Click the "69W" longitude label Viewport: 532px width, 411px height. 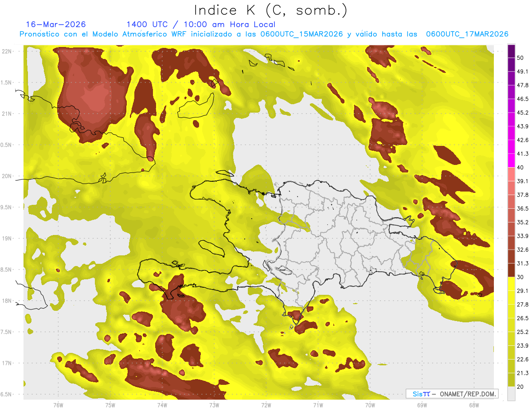(422, 405)
